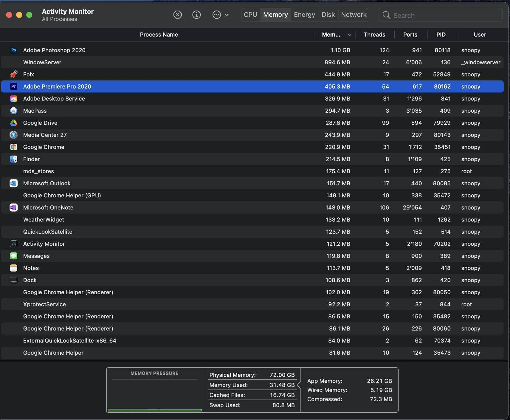Click the Messages app icon

[x=13, y=256]
